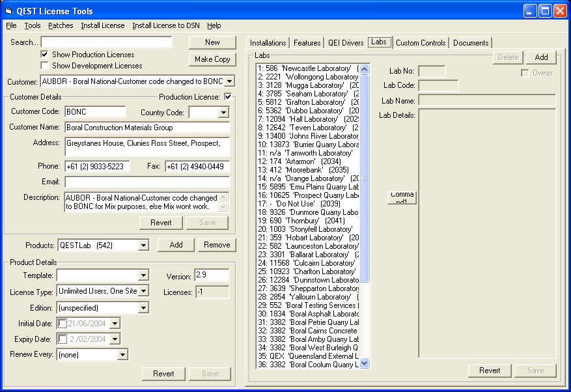The width and height of the screenshot is (571, 392).
Task: Click the Labs list scroll down arrow
Action: [x=364, y=363]
